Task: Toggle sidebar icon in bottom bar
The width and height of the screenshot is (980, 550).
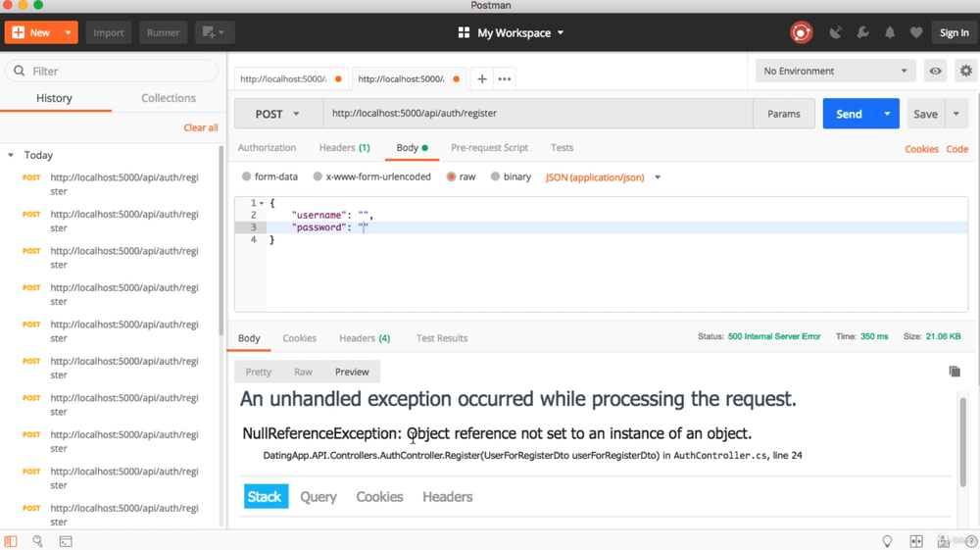Action: pos(11,541)
